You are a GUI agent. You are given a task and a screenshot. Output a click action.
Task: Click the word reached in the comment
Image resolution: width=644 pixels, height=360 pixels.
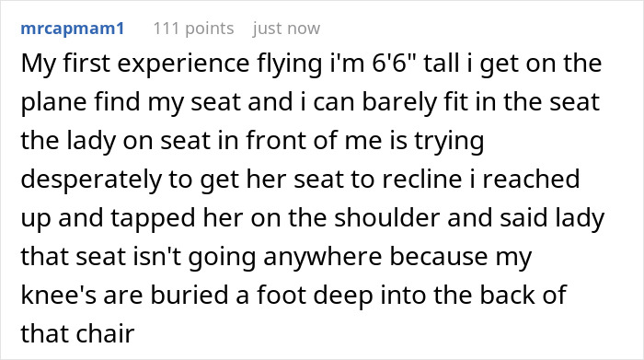coord(531,179)
